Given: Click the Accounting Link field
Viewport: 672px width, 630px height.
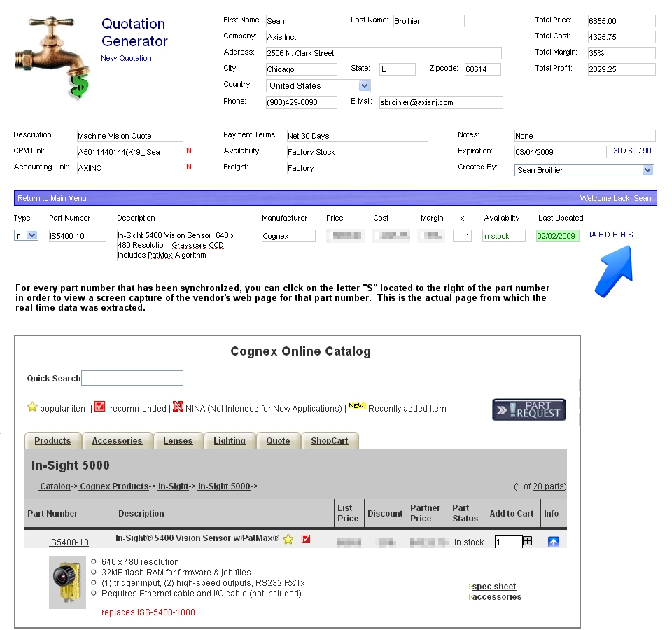Looking at the screenshot, I should 130,168.
